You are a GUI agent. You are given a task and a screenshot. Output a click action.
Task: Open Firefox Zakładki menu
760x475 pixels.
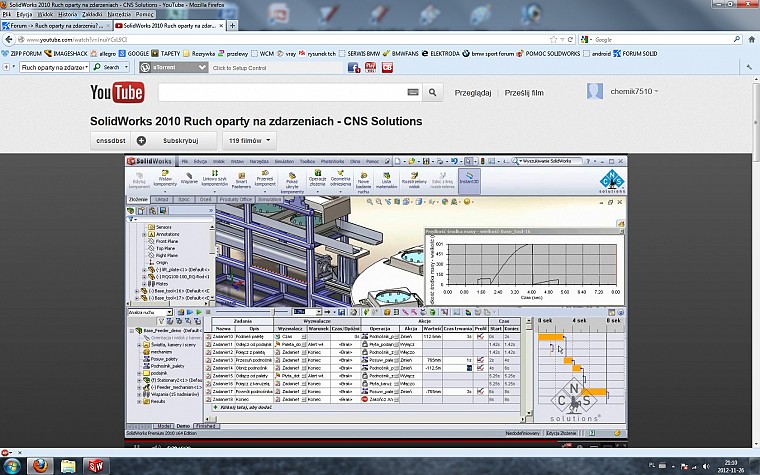[x=92, y=14]
